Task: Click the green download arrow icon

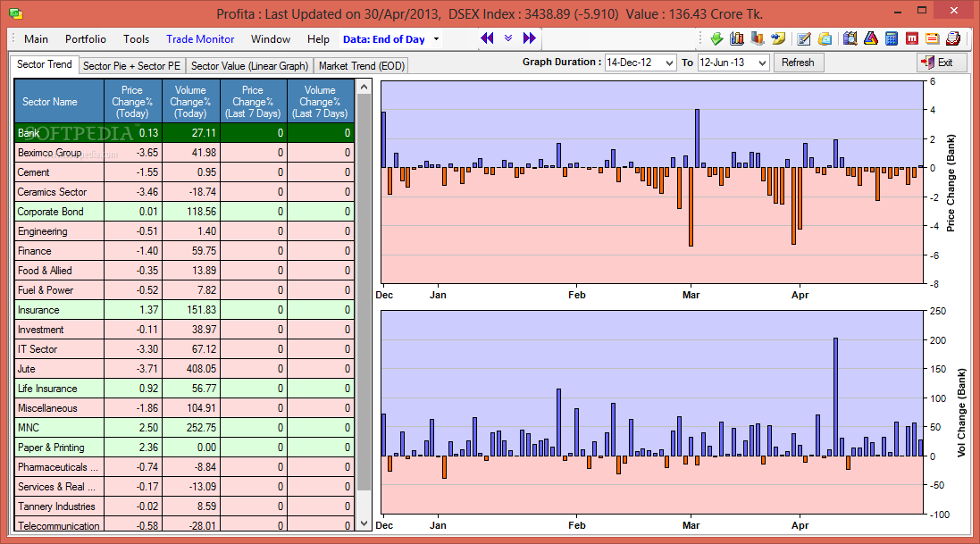Action: [x=716, y=38]
